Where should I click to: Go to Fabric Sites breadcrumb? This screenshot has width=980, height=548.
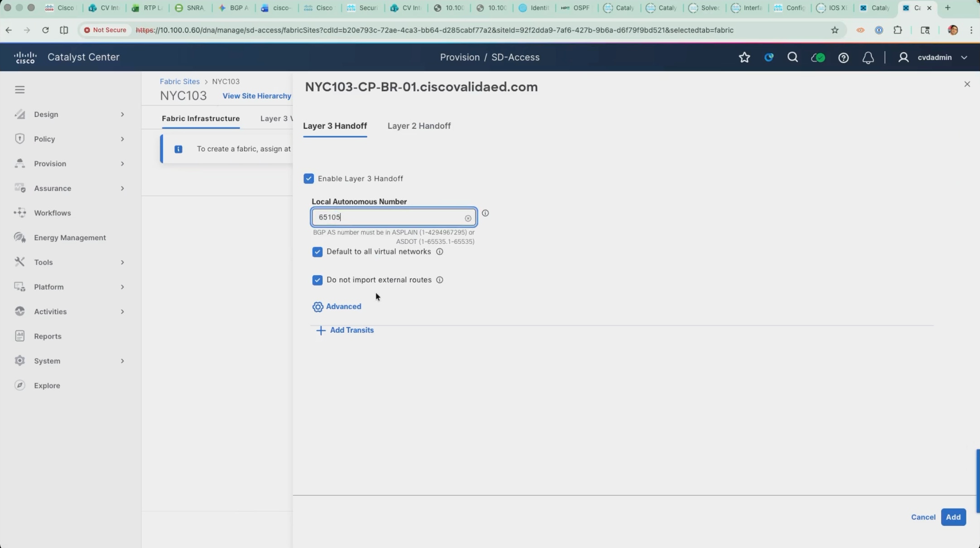click(180, 82)
